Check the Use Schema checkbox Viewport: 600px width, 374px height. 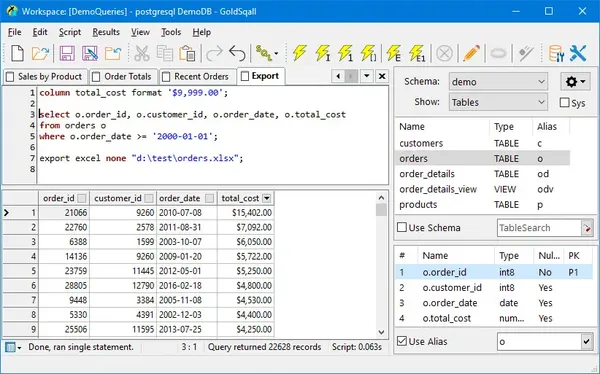click(402, 227)
